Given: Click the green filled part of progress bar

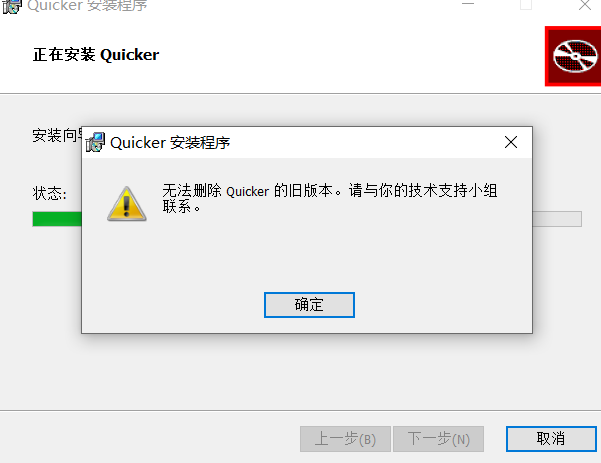Looking at the screenshot, I should [x=57, y=219].
